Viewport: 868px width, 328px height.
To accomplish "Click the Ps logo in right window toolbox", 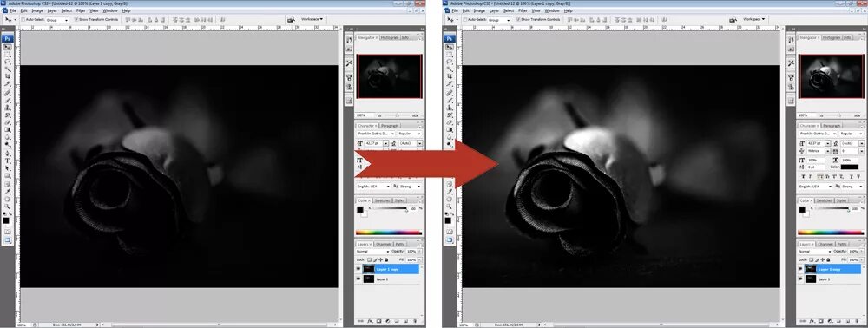I will [450, 39].
